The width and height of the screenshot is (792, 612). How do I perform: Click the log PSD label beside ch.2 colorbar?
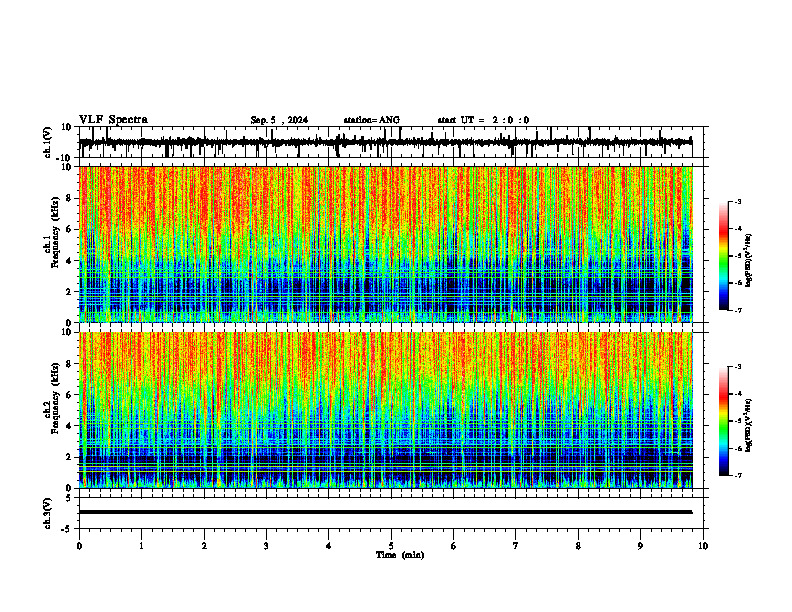pos(749,425)
